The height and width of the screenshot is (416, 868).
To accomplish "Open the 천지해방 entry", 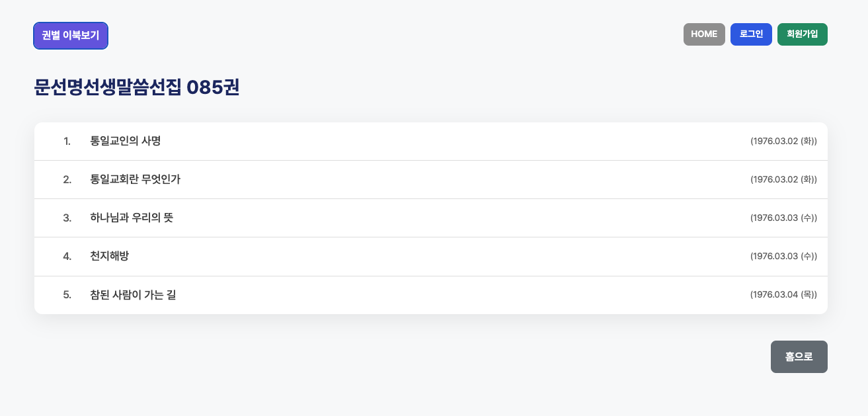I will 110,256.
